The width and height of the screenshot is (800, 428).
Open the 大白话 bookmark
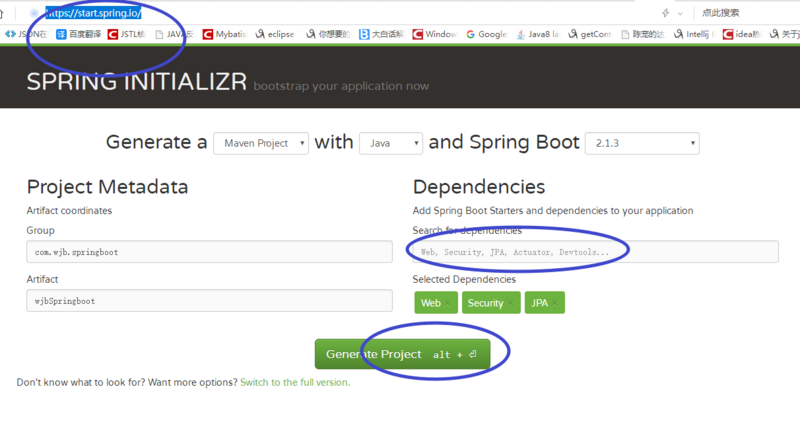click(x=381, y=34)
